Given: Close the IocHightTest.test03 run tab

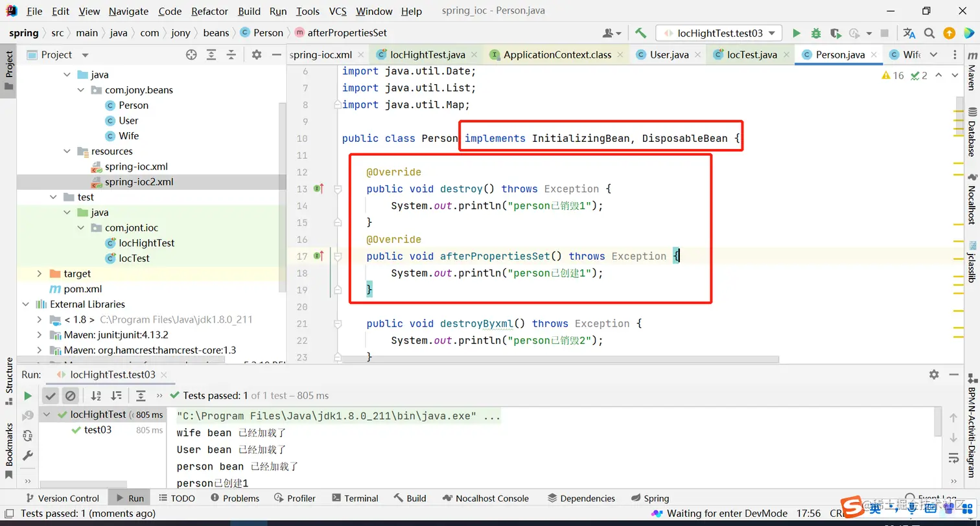Looking at the screenshot, I should pos(163,374).
